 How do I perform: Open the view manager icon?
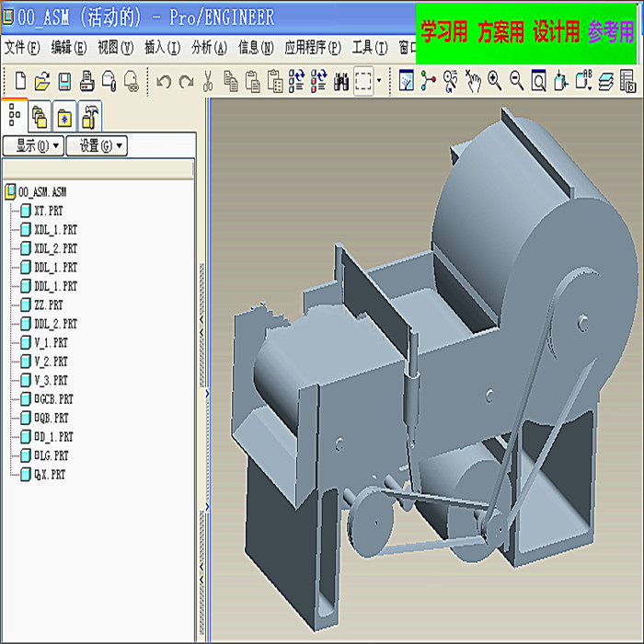tap(628, 81)
